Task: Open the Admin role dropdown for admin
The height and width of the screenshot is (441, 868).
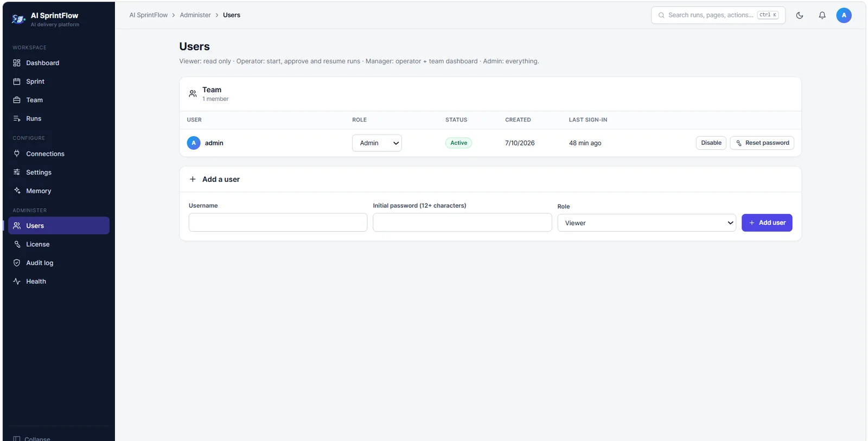Action: point(376,143)
